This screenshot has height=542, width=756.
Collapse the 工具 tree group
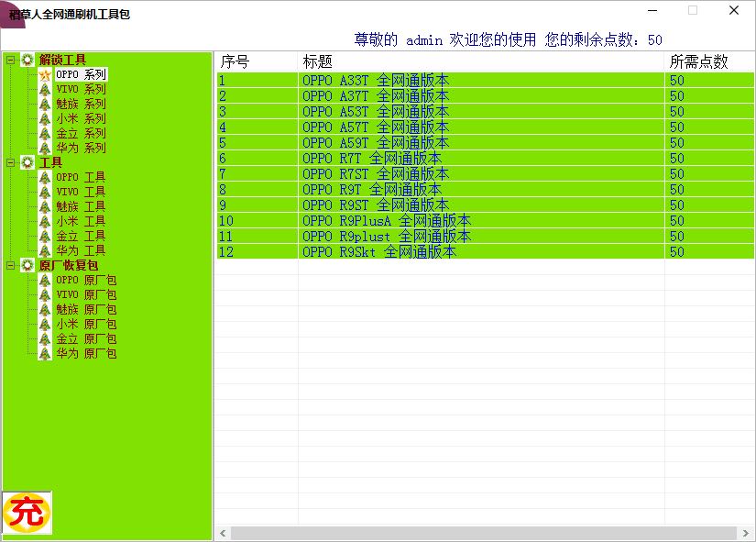(10, 162)
